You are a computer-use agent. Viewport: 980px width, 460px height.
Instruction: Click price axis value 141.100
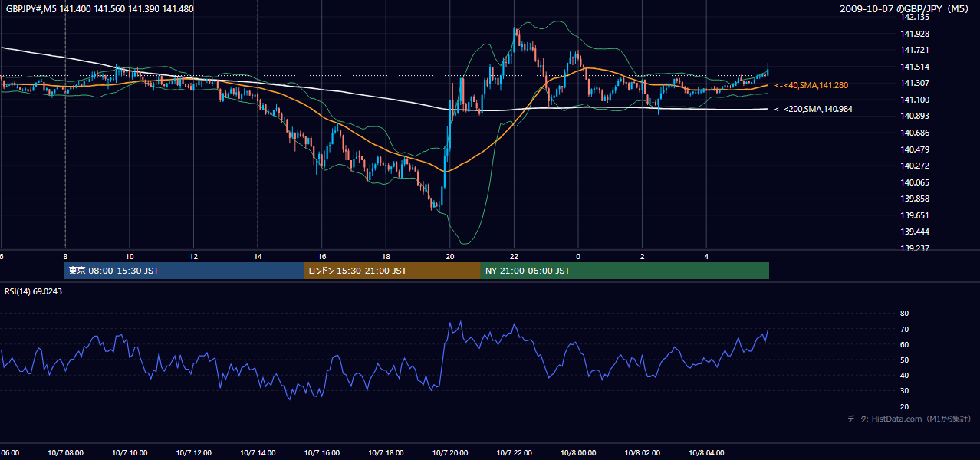tap(916, 100)
